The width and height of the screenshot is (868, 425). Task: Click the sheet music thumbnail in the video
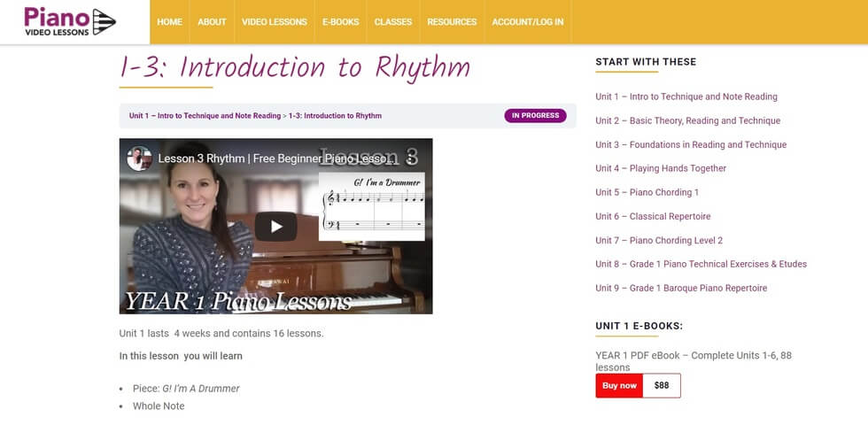click(x=371, y=206)
